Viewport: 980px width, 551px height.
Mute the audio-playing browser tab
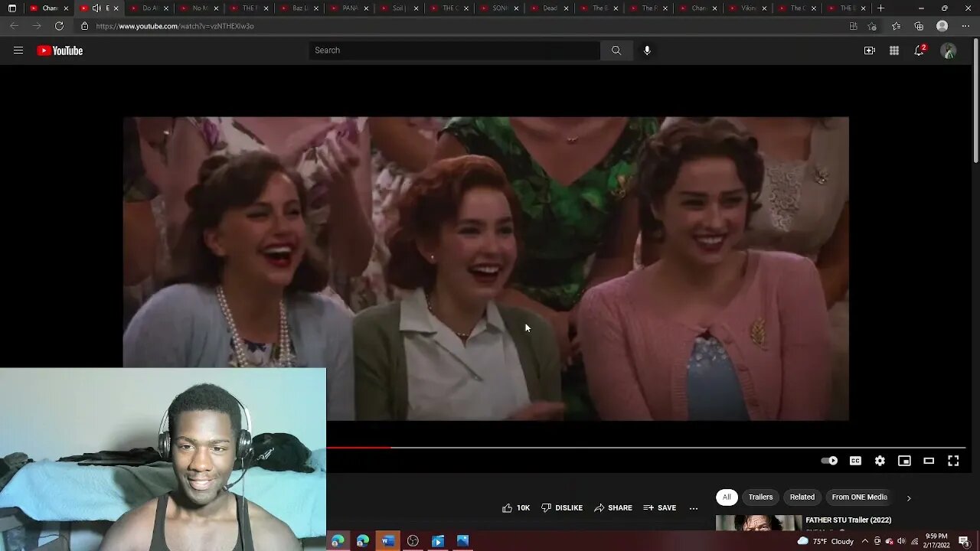(x=96, y=8)
